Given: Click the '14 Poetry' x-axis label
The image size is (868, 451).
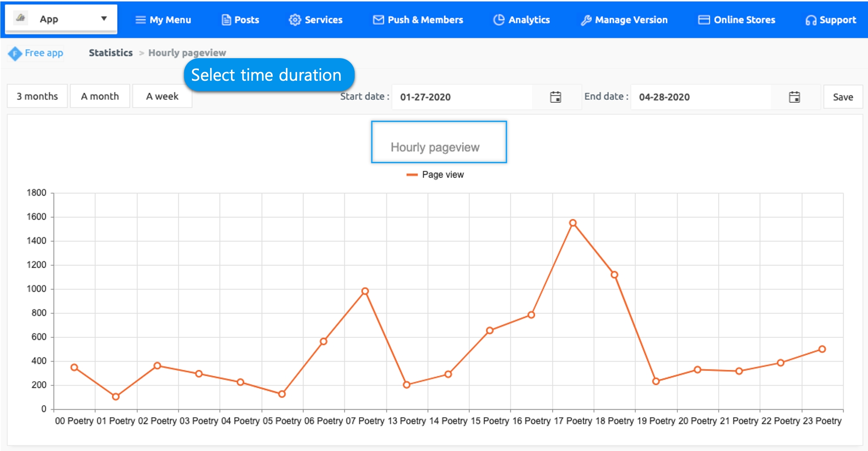Looking at the screenshot, I should [x=448, y=421].
